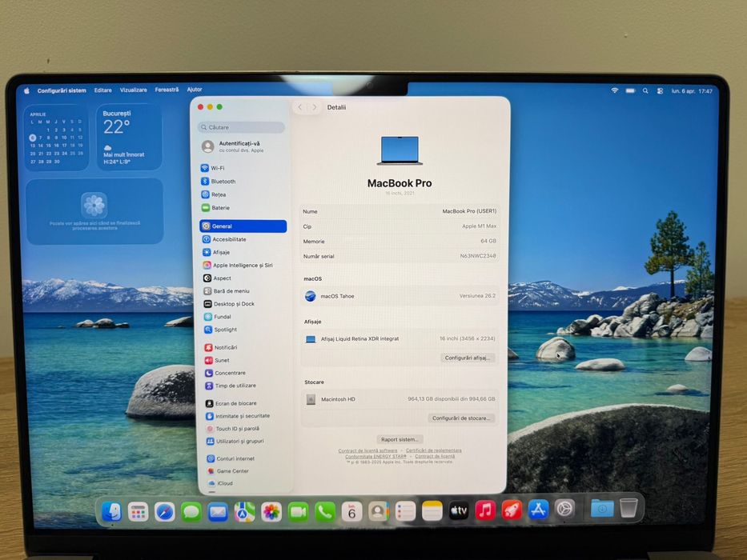
Task: Click Wi-Fi status in menu bar
Action: (x=615, y=90)
